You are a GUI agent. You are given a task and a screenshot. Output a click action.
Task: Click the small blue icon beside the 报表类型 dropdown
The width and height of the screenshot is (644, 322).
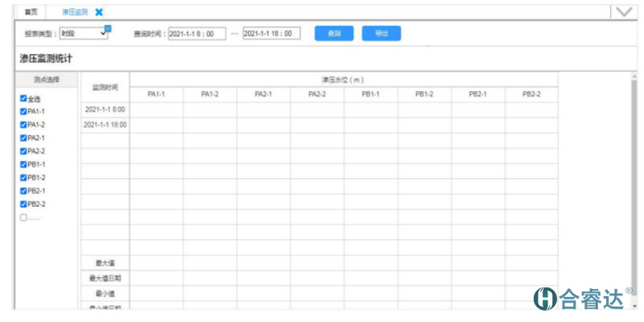coord(107,29)
